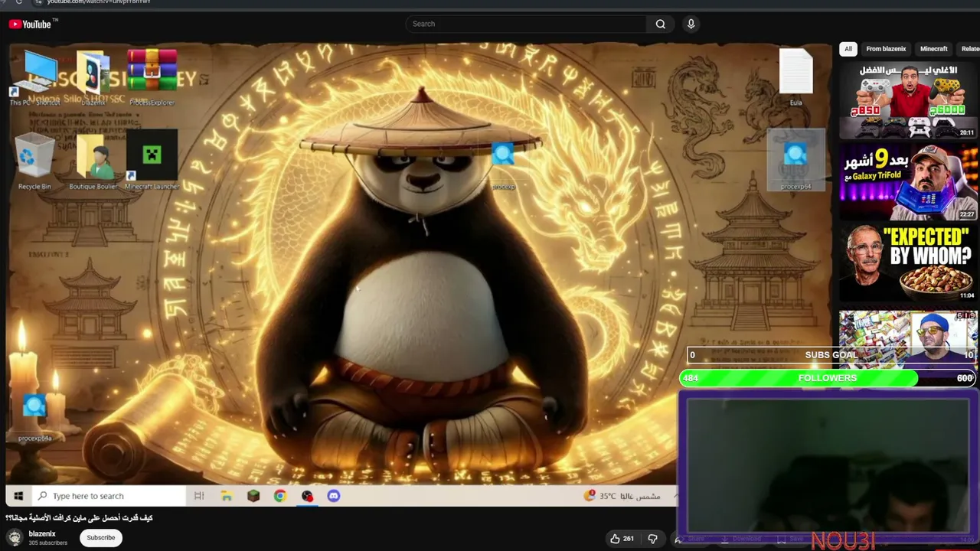Click the YouTube search input field
The image size is (980, 551).
pyautogui.click(x=526, y=24)
